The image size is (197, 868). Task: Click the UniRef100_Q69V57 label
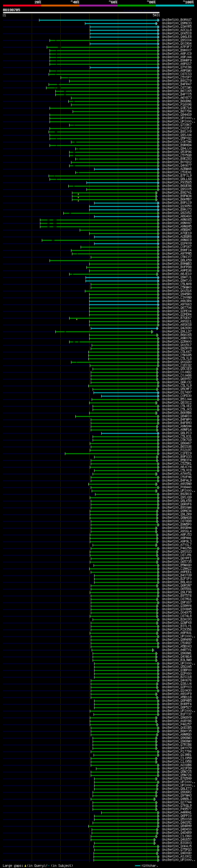tap(177, 379)
